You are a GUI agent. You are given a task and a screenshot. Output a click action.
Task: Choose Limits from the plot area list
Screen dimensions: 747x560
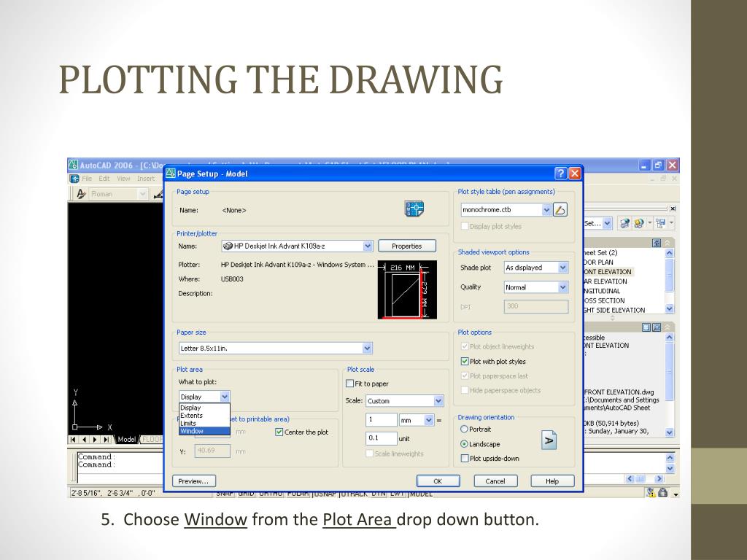tap(204, 424)
